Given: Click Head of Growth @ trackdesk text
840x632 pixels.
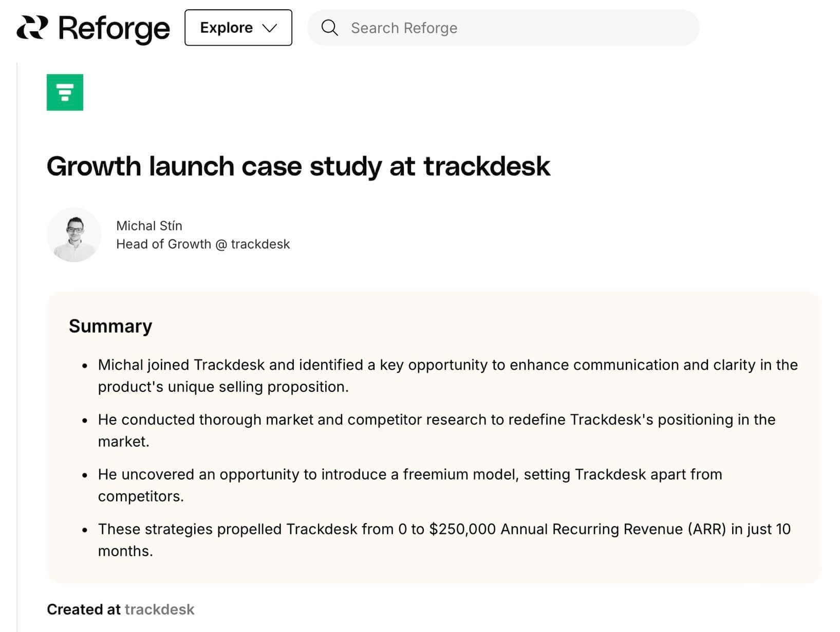Looking at the screenshot, I should (203, 244).
